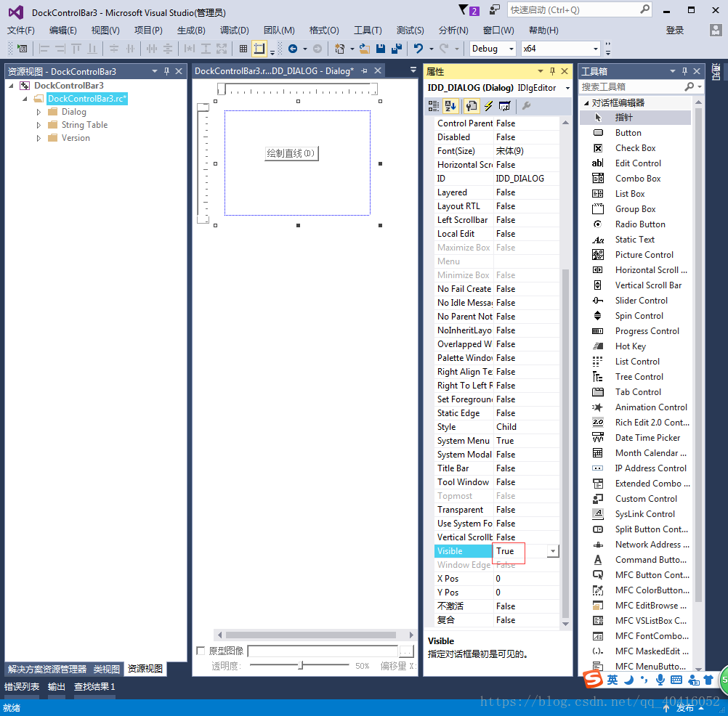Click the notifications flag icon

point(469,10)
